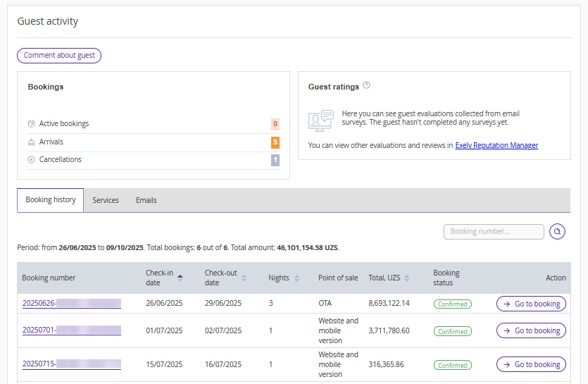The width and height of the screenshot is (588, 384).
Task: Click the Guest ratings help question icon
Action: [366, 86]
